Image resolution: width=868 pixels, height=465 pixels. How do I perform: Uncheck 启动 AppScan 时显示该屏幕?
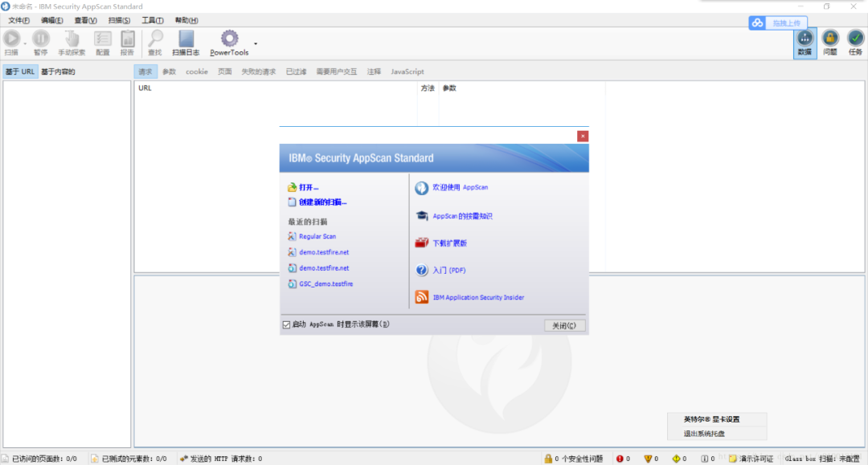click(286, 324)
